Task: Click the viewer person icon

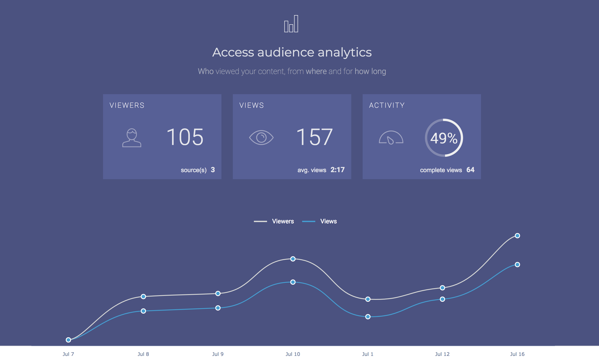Action: click(132, 138)
